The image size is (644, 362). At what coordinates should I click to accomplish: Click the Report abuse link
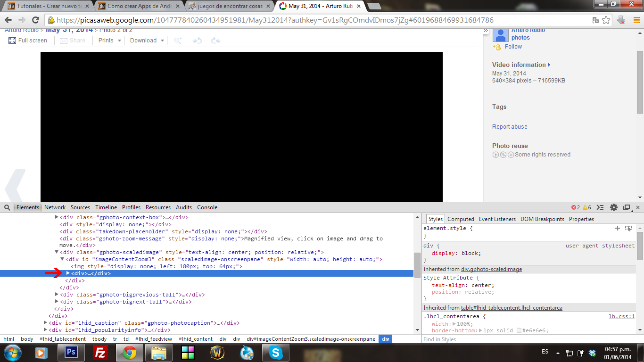(x=510, y=127)
